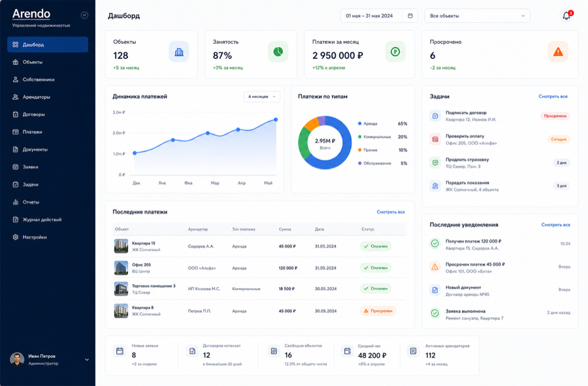Image resolution: width=588 pixels, height=386 pixels.
Task: Click the calendar icon beside Новые заявки
Action: tap(120, 351)
